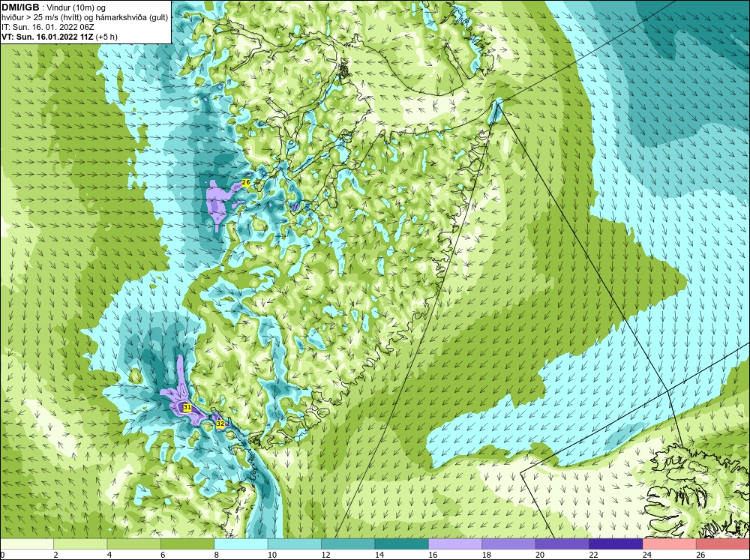Select the 22–24 m/s dark indigo swatch
Viewport: 750px width, 560px height.
click(x=616, y=544)
